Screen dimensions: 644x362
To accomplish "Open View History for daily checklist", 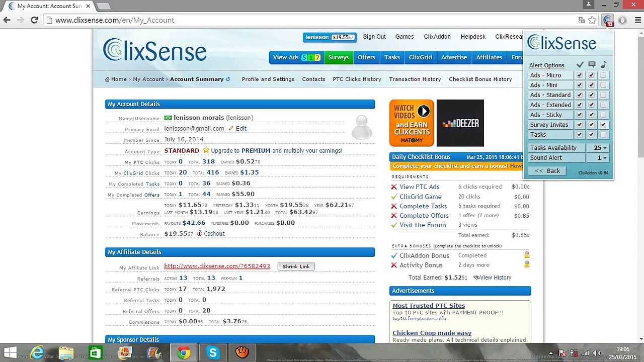I will pos(496,278).
